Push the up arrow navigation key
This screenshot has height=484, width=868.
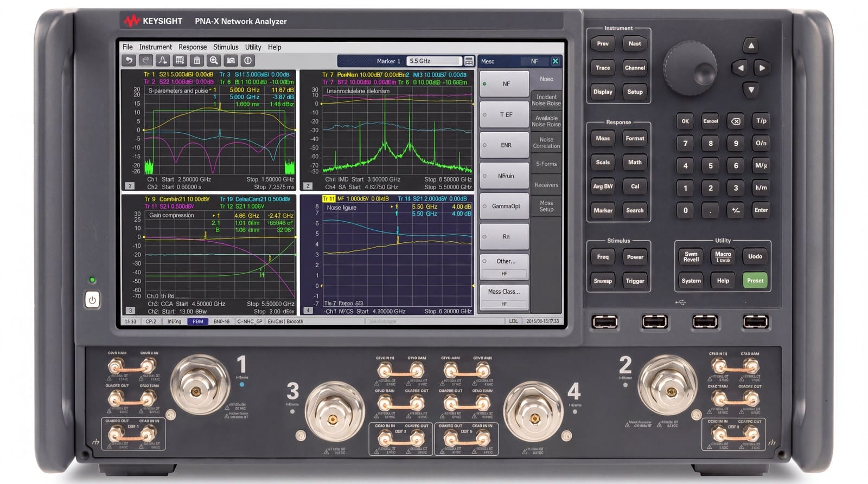pos(751,46)
